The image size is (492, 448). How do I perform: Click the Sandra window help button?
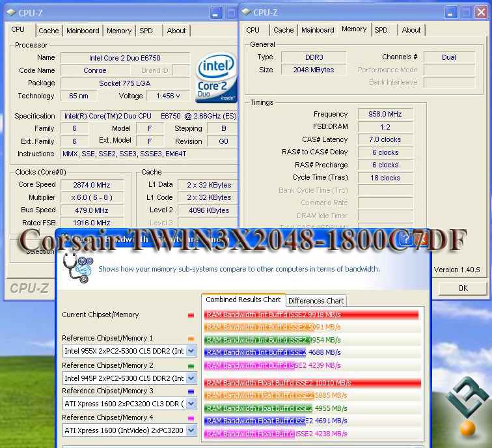click(x=406, y=239)
